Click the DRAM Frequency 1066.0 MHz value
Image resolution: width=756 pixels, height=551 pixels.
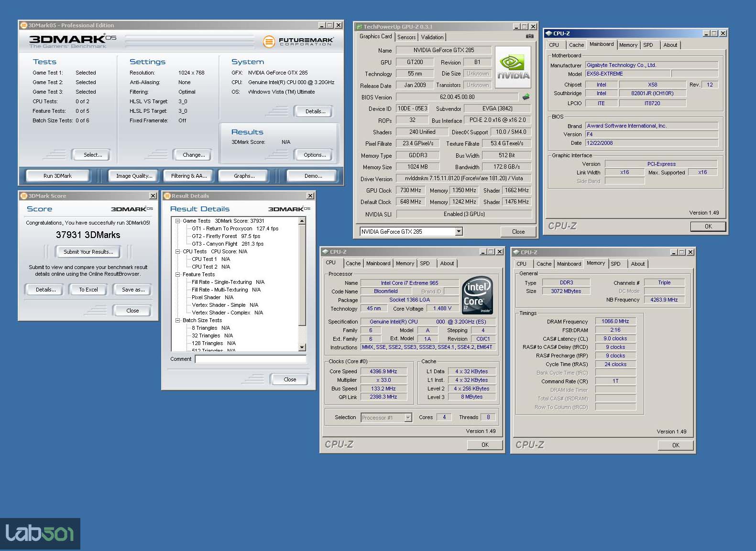tap(615, 321)
